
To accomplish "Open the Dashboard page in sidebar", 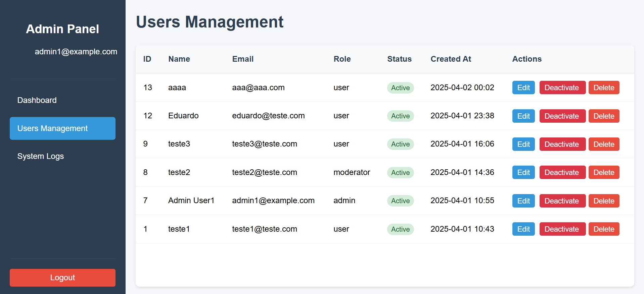I will coord(37,100).
